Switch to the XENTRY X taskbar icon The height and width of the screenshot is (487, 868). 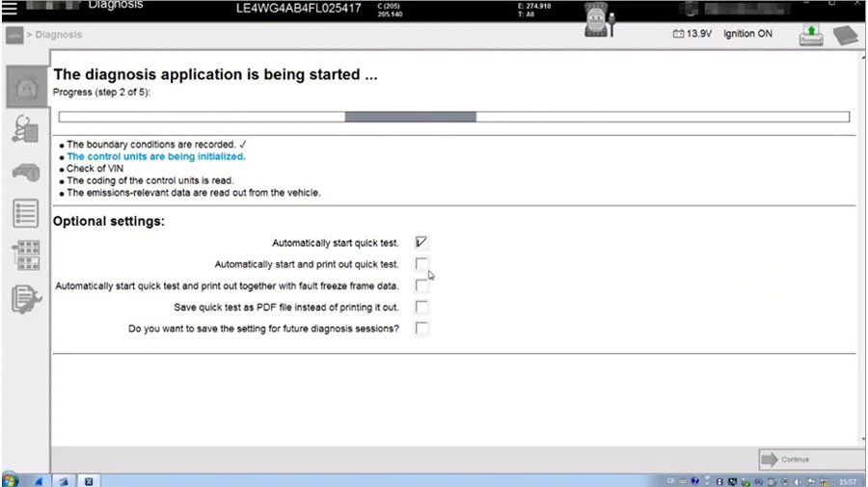[89, 481]
